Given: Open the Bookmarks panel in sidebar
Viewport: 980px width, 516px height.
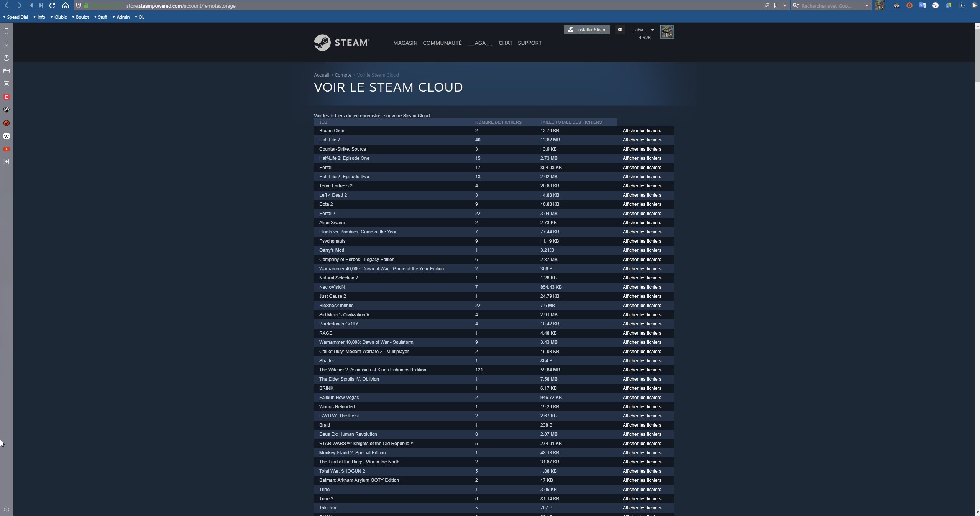Looking at the screenshot, I should 7,31.
